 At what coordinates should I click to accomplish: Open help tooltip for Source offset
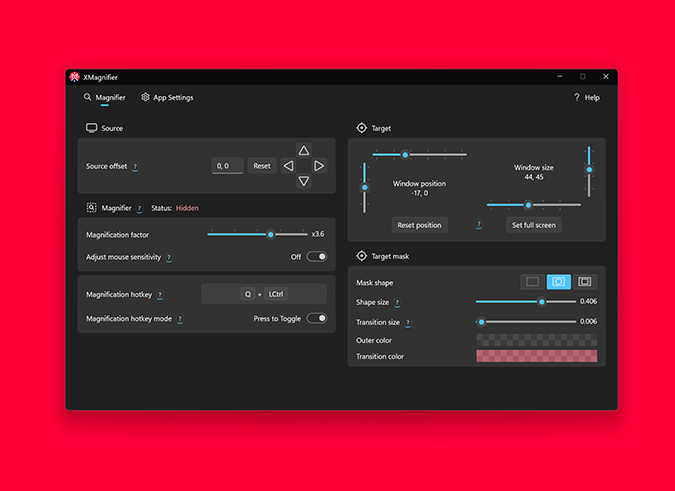pyautogui.click(x=135, y=167)
